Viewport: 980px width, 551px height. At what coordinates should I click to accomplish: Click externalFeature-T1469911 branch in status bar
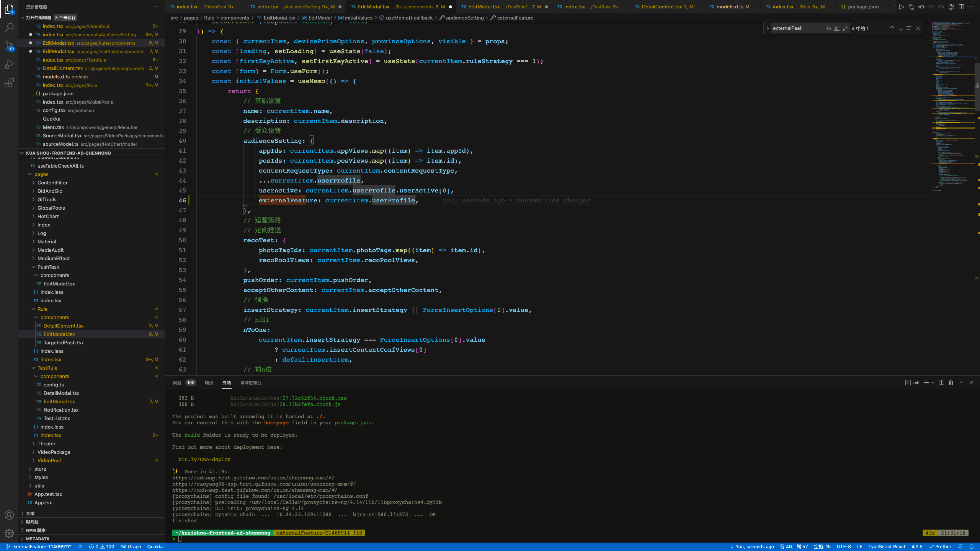(39, 547)
